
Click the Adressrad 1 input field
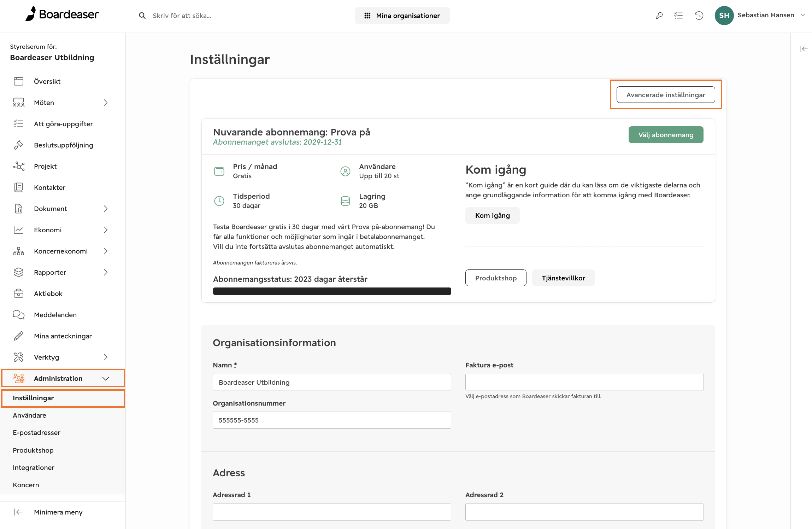point(332,512)
